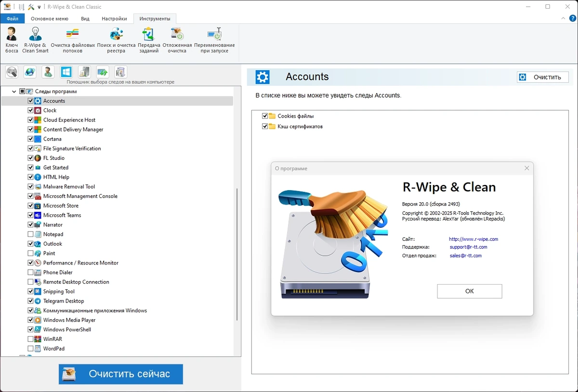Switch to Основное меню tab
The height and width of the screenshot is (392, 578).
coord(50,19)
